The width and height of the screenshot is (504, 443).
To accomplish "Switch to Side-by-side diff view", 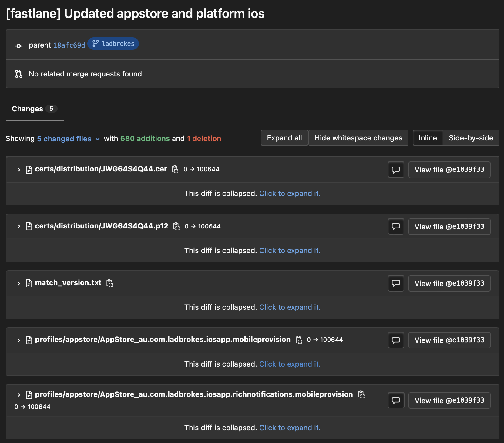I will coord(471,138).
